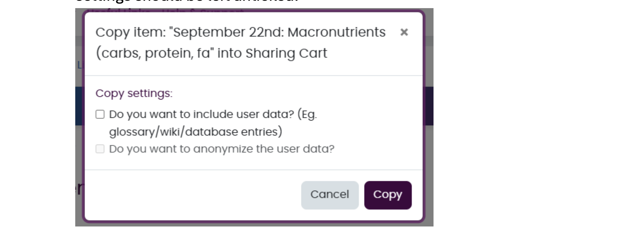The height and width of the screenshot is (239, 644).
Task: Click the grayed anonymize checkbox square
Action: [100, 149]
